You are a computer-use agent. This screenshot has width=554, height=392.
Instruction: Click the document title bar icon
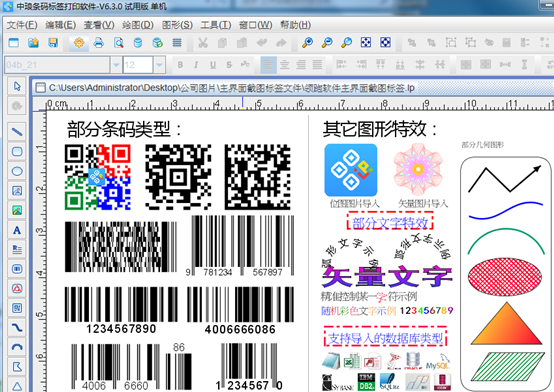coord(41,88)
